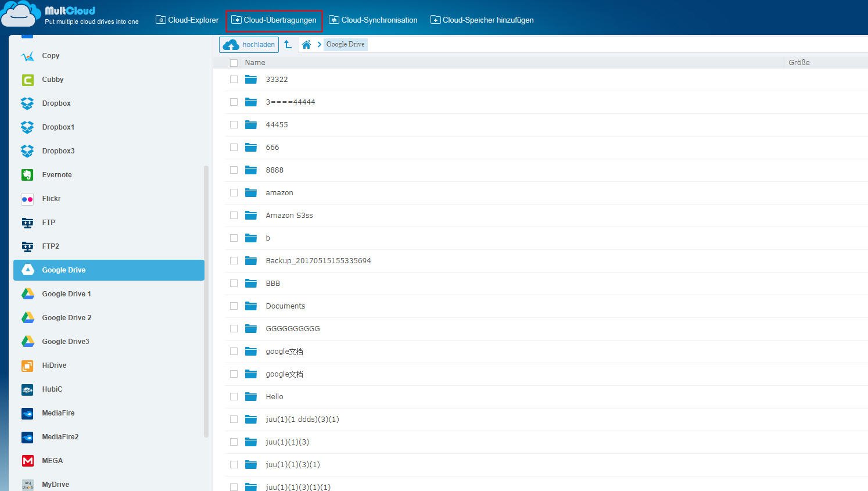Click the sidebar vertical scrollbar
This screenshot has height=491, width=868.
[206, 302]
